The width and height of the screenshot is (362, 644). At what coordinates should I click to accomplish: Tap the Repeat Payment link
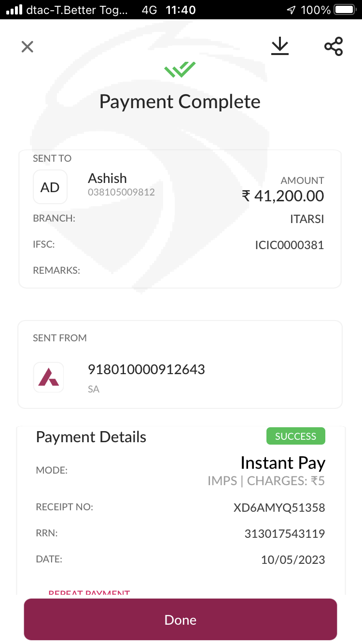coord(89,592)
